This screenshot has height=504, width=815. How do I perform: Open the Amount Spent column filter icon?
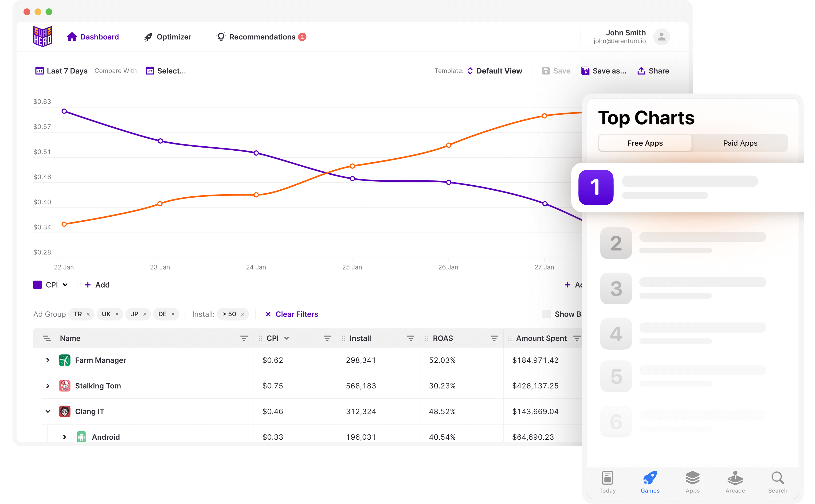click(577, 338)
